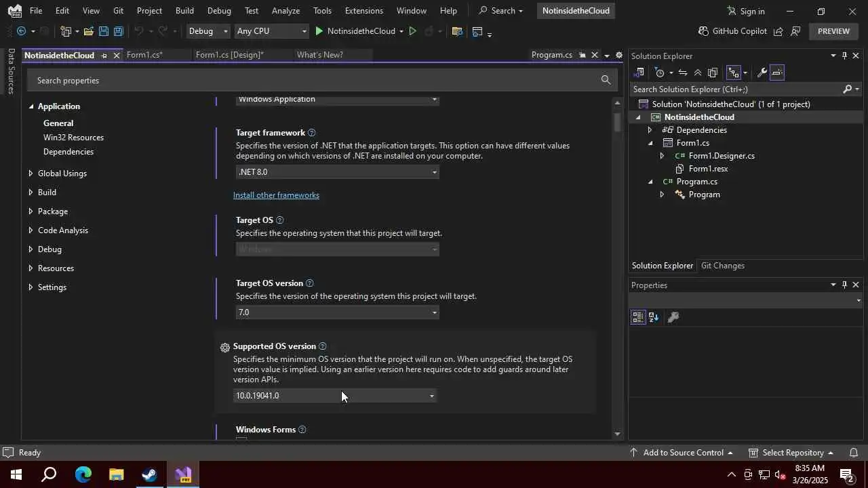Open Properties wrench icon in Solution Explorer
The image size is (868, 488).
pyautogui.click(x=762, y=73)
